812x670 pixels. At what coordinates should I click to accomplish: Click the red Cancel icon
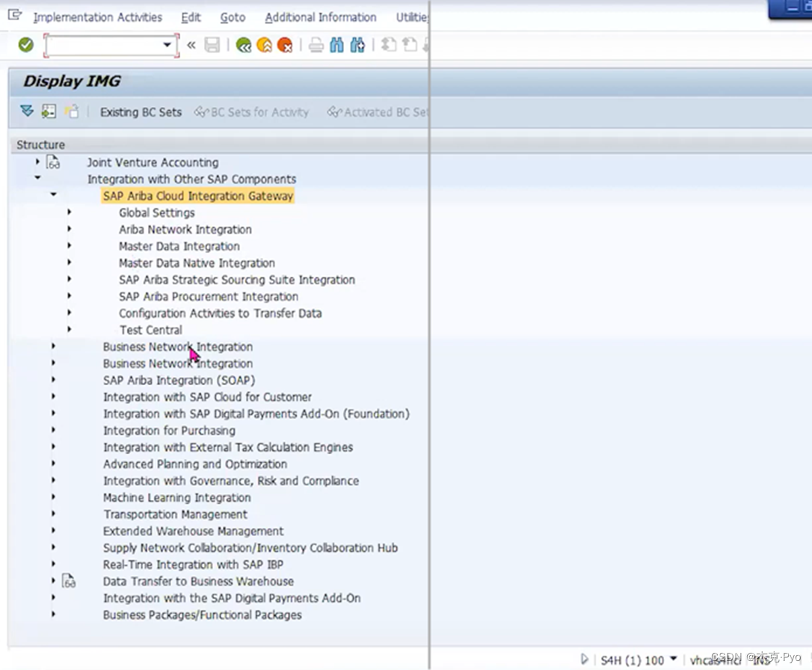point(285,45)
